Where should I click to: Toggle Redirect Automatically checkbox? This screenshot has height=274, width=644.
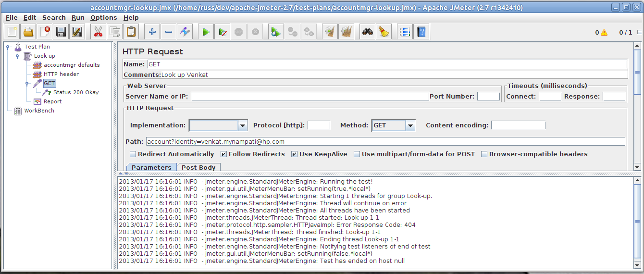tap(133, 154)
